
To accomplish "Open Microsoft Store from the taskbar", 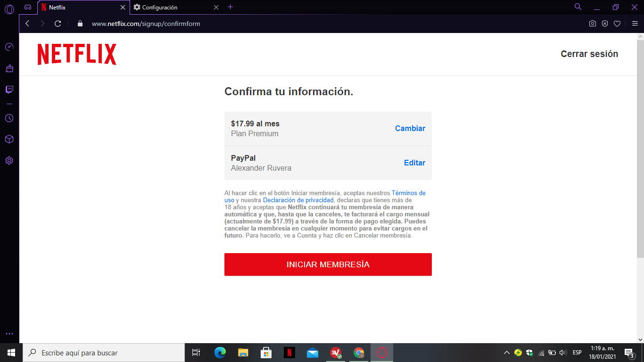I will tap(266, 353).
